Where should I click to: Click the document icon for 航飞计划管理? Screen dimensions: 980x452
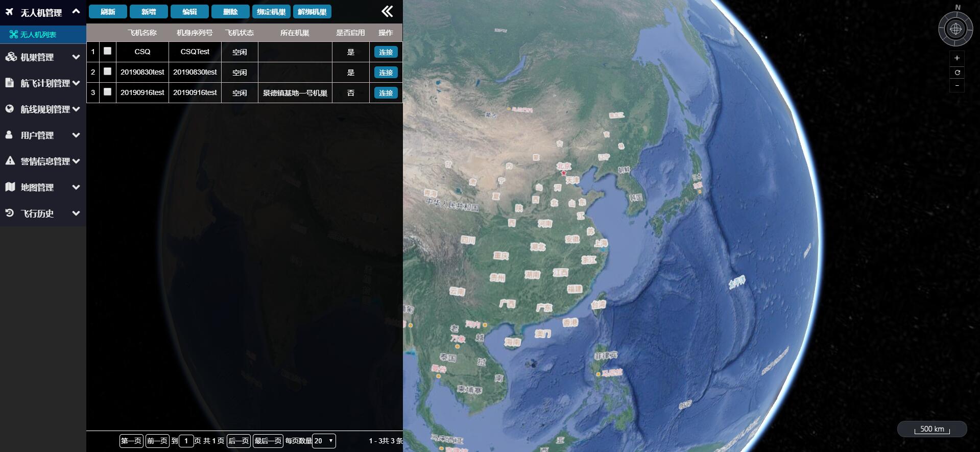[x=10, y=82]
